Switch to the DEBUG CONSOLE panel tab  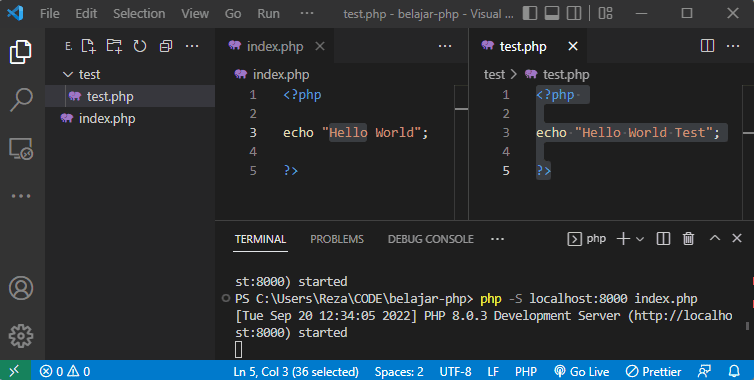[x=430, y=239]
